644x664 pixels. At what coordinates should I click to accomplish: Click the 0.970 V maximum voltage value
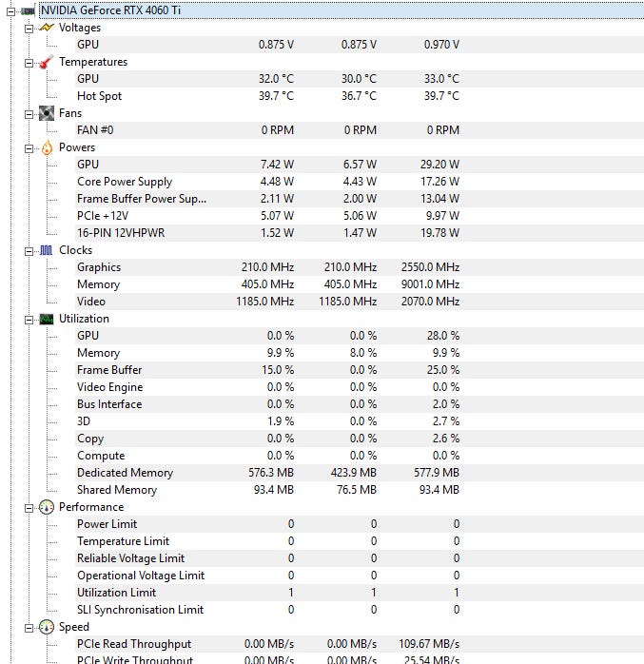(441, 45)
